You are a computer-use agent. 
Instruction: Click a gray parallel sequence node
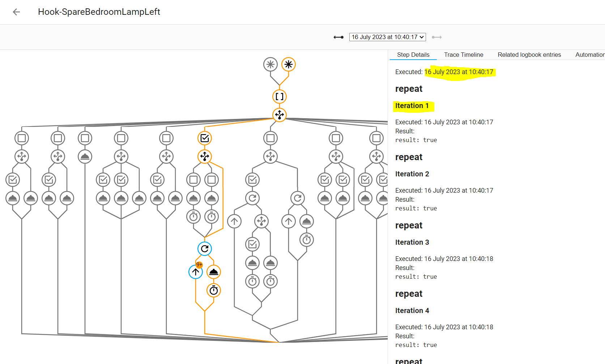tap(21, 138)
